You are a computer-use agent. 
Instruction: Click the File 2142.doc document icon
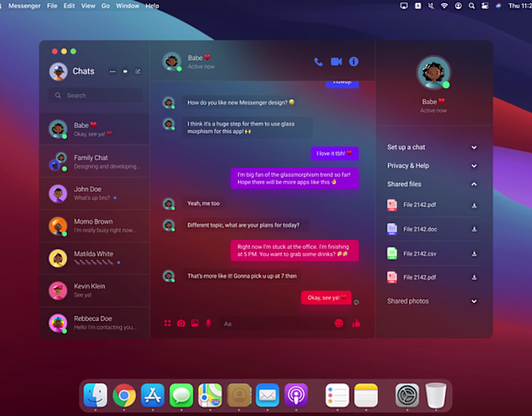pos(392,229)
